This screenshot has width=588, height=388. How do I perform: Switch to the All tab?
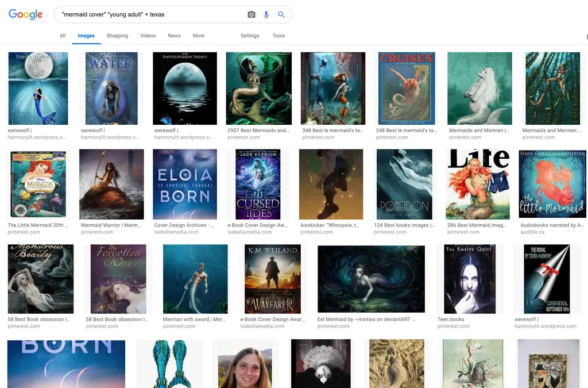[63, 36]
